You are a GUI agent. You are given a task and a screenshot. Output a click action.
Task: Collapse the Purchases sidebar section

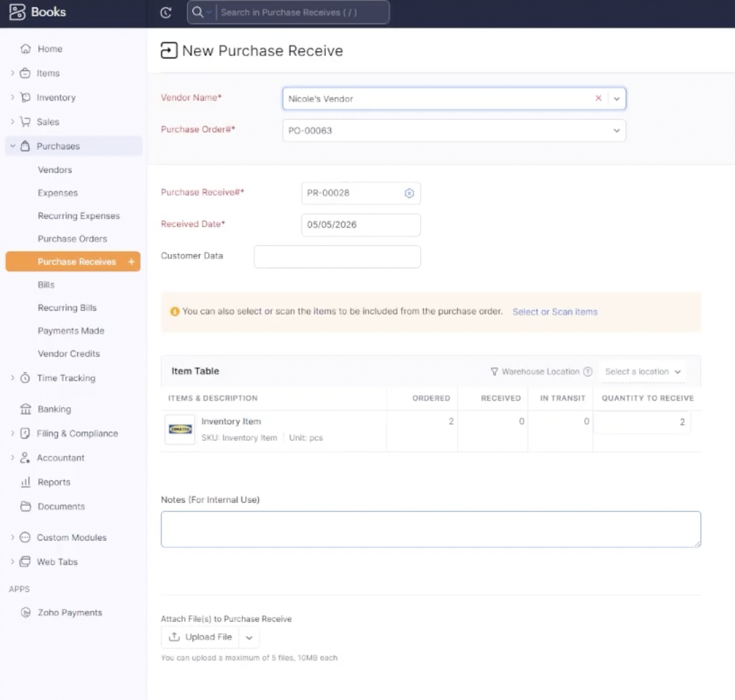click(x=12, y=146)
